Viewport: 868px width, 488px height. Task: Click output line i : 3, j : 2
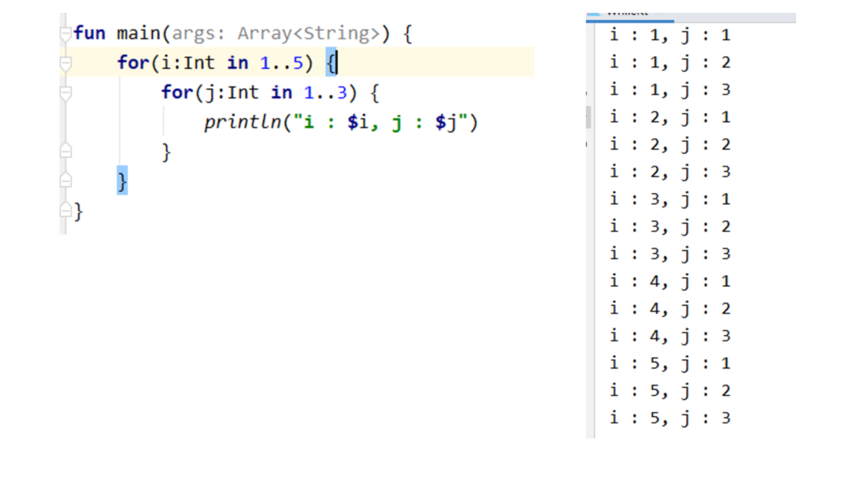(669, 226)
